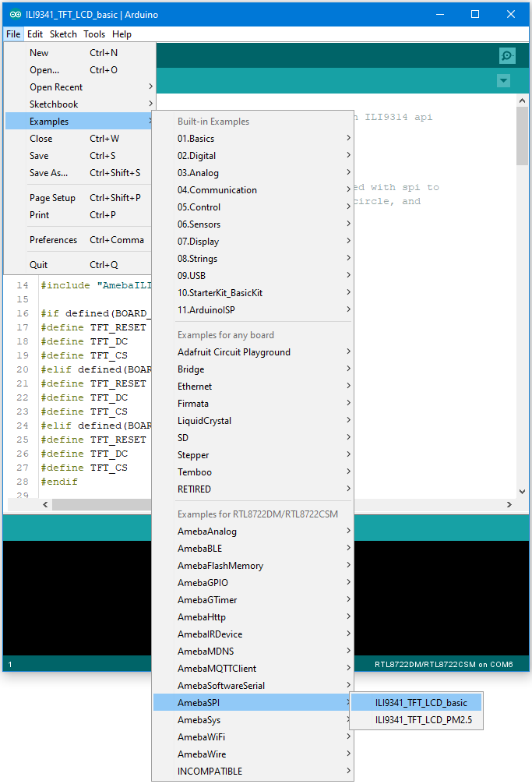Expand the 04.Communication examples
Viewport: 532px width, 784px height.
(x=253, y=190)
